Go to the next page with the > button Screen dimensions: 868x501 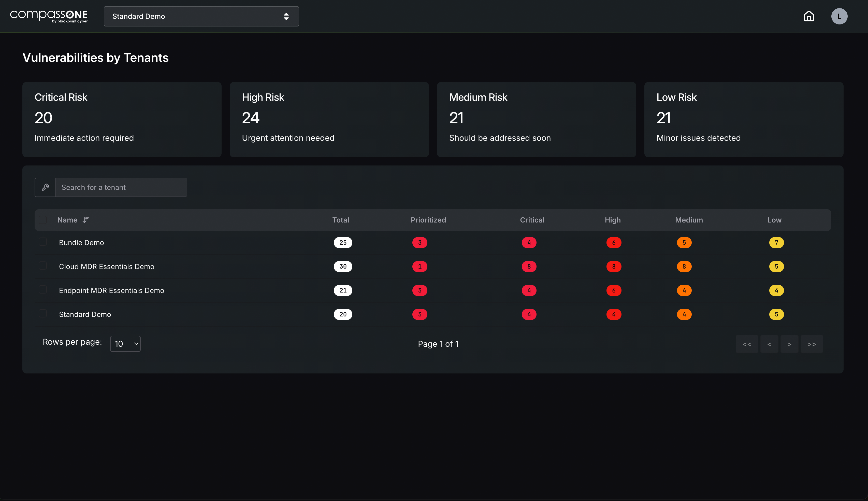(x=789, y=344)
